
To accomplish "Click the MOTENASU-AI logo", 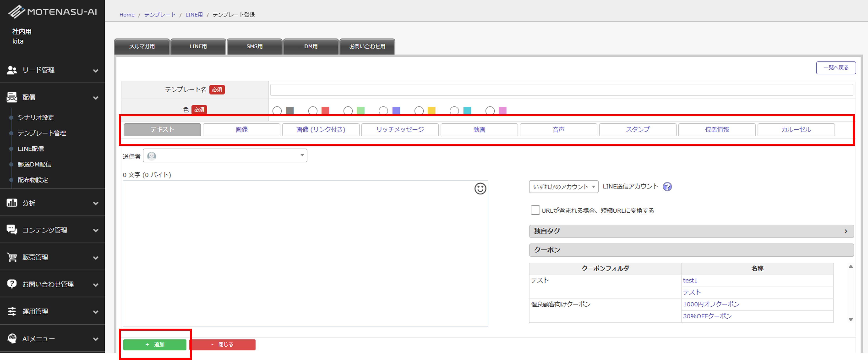I will [x=53, y=12].
